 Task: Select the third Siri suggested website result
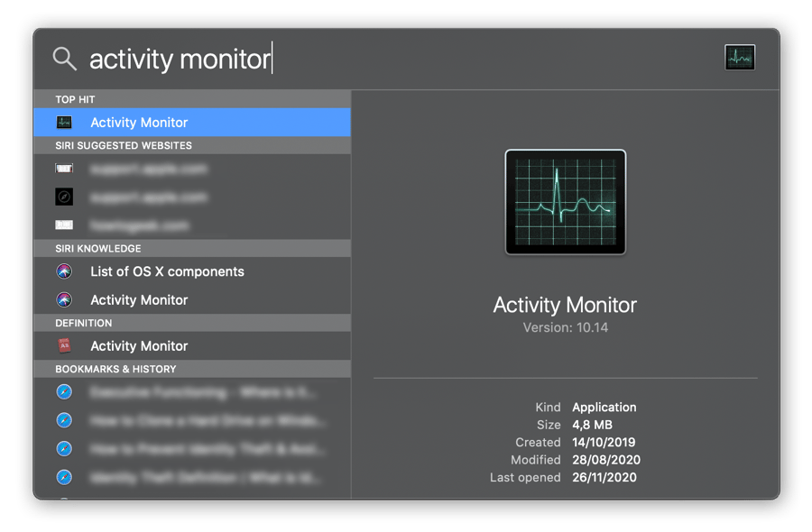(x=139, y=225)
